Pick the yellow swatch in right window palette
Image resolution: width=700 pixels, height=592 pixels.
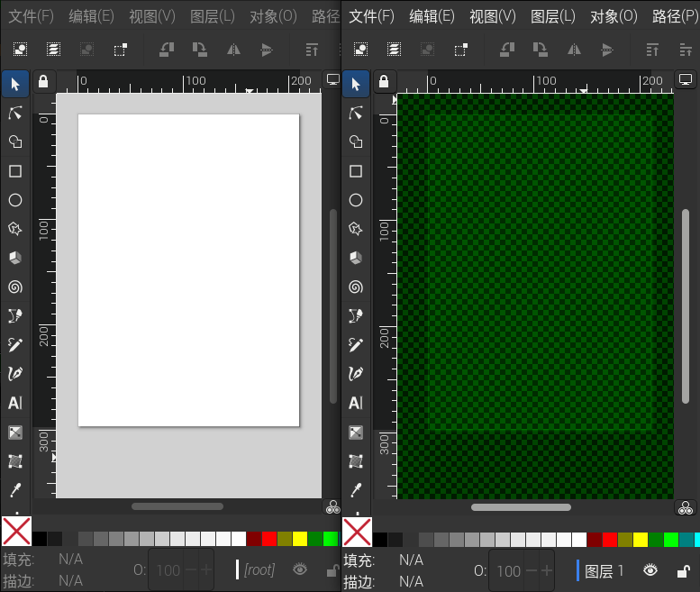641,540
